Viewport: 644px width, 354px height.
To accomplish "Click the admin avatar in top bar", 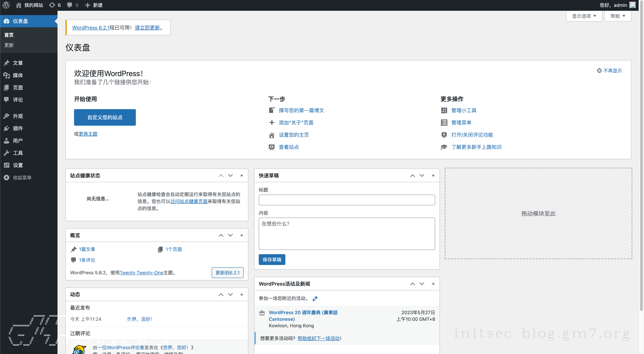I will pos(632,5).
